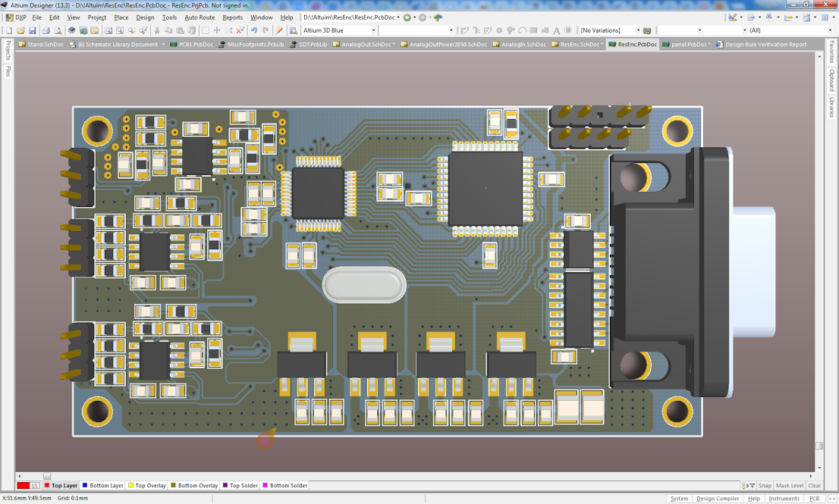Click the Cross Probe icon in the toolbar
Screen dimensions: 839x504
(x=279, y=30)
